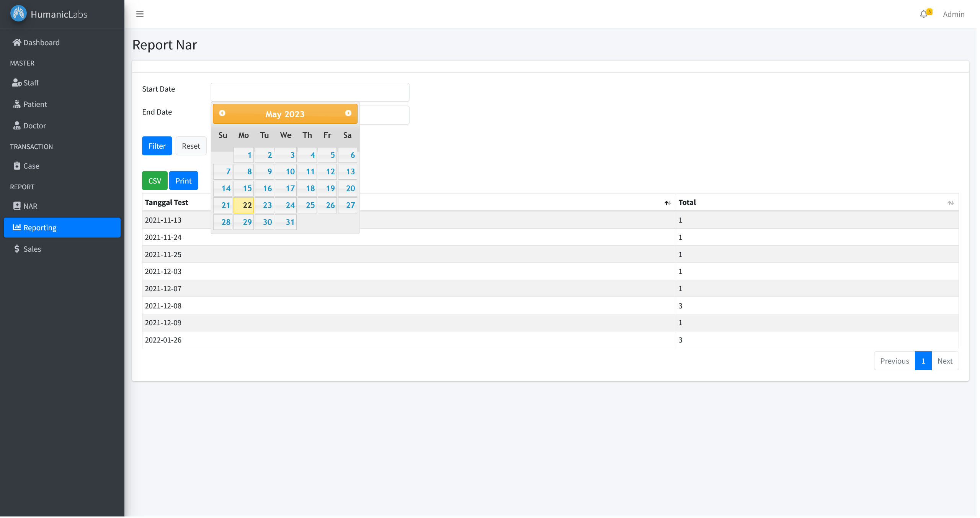Open the notifications bell icon

(923, 14)
